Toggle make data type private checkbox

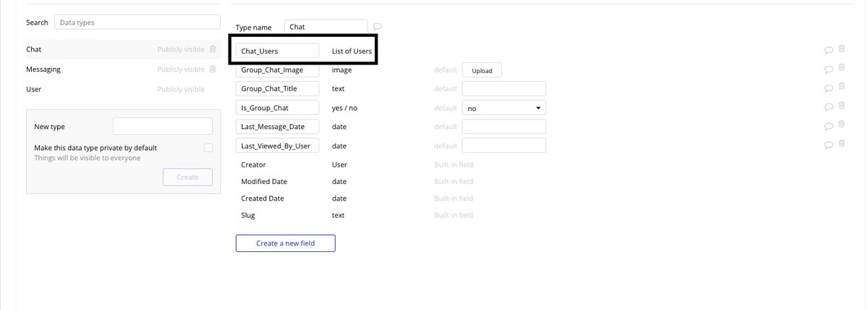point(208,148)
